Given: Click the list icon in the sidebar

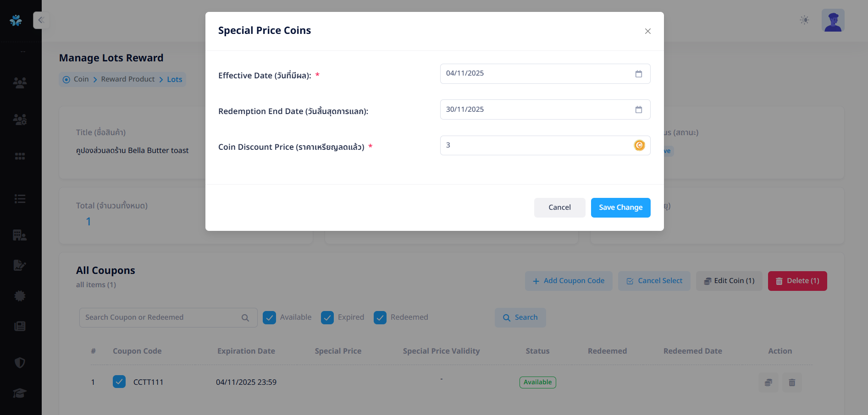Looking at the screenshot, I should point(20,199).
